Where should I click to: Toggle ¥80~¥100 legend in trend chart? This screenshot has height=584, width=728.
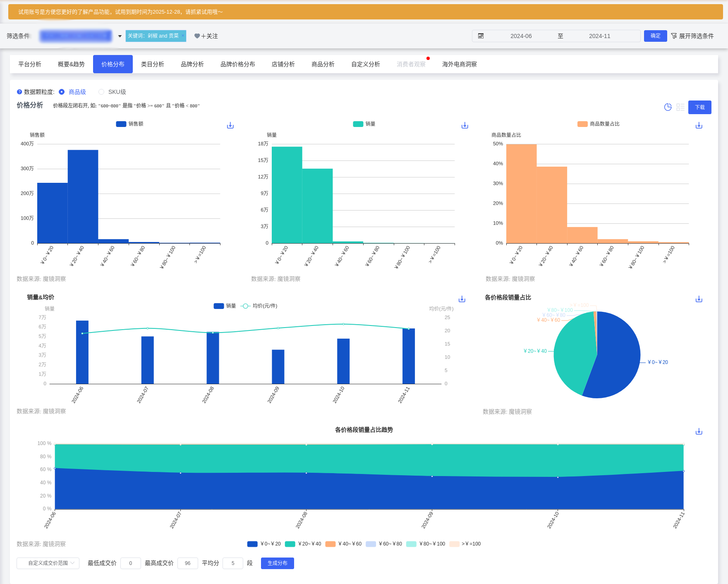pyautogui.click(x=426, y=544)
